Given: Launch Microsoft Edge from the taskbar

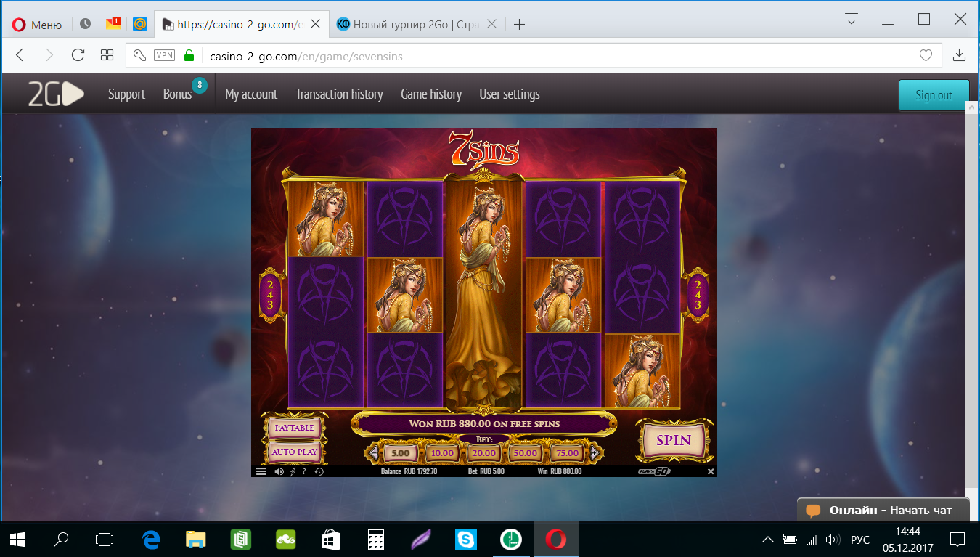Looking at the screenshot, I should coord(151,540).
